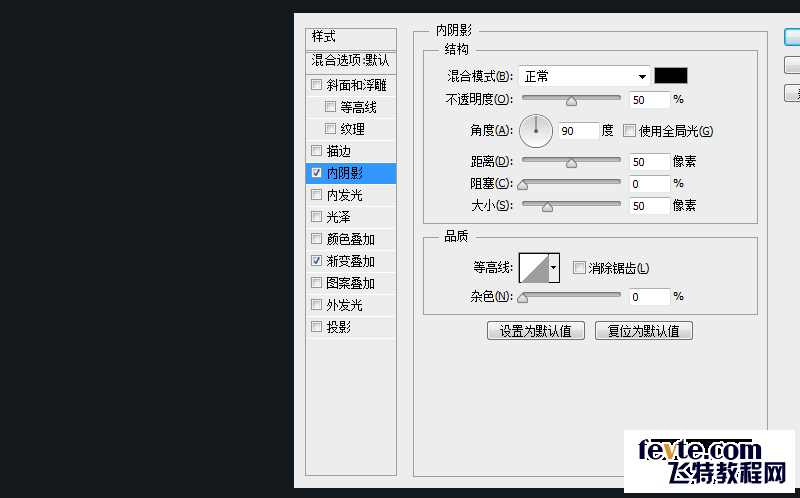Click the 不透明度 slider handle

571,101
